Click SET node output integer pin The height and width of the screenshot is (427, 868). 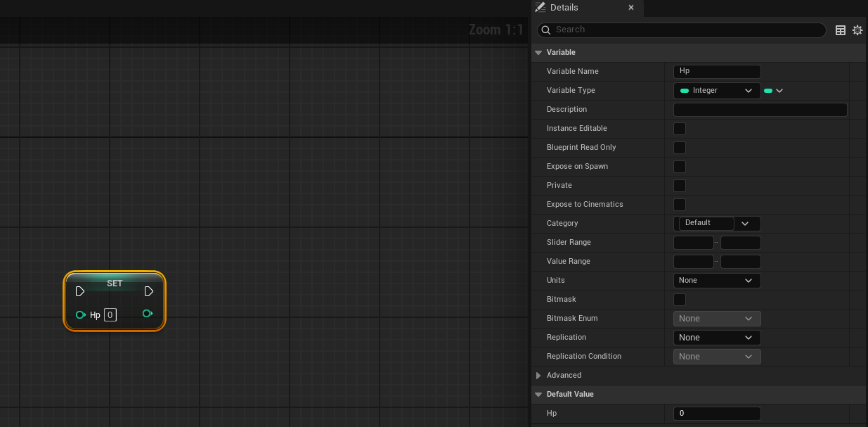(x=148, y=314)
